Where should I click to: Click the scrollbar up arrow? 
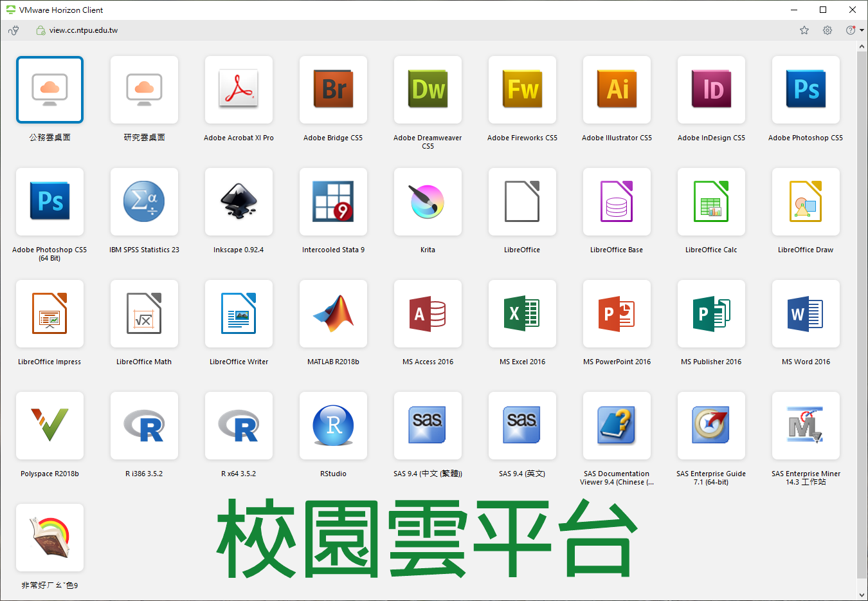point(862,46)
